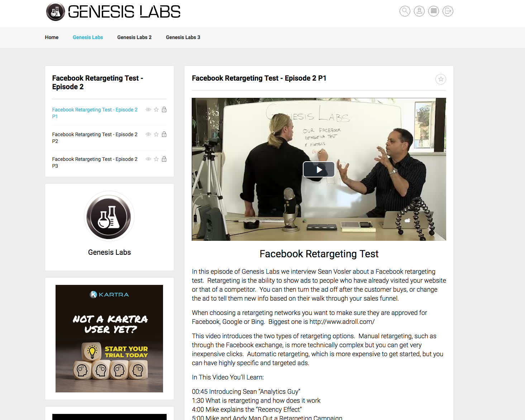
Task: Click the lock icon beside Episode 2 P2
Action: click(x=164, y=134)
